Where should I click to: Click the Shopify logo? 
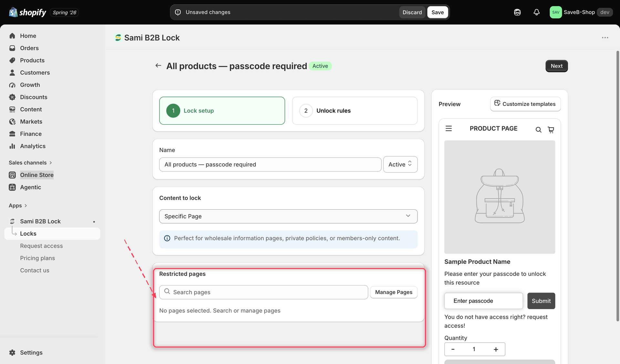tap(28, 12)
